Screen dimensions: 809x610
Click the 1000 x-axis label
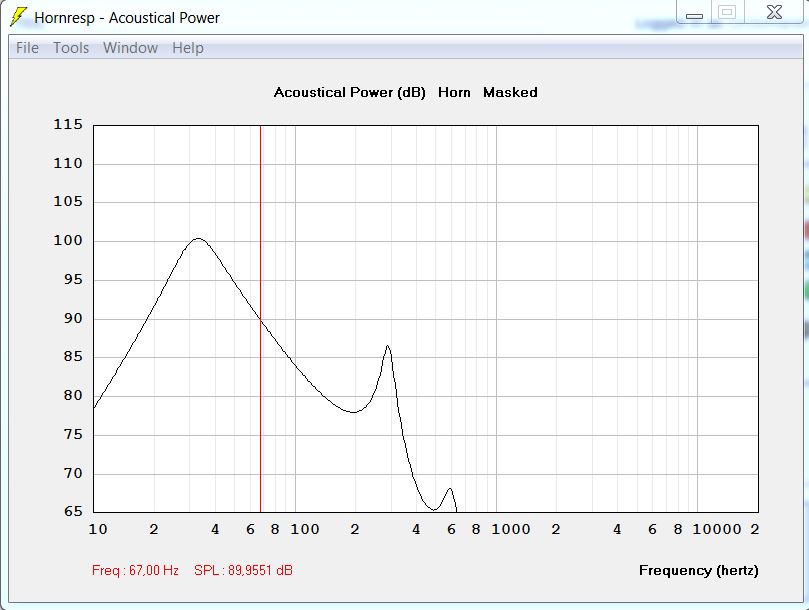click(511, 529)
